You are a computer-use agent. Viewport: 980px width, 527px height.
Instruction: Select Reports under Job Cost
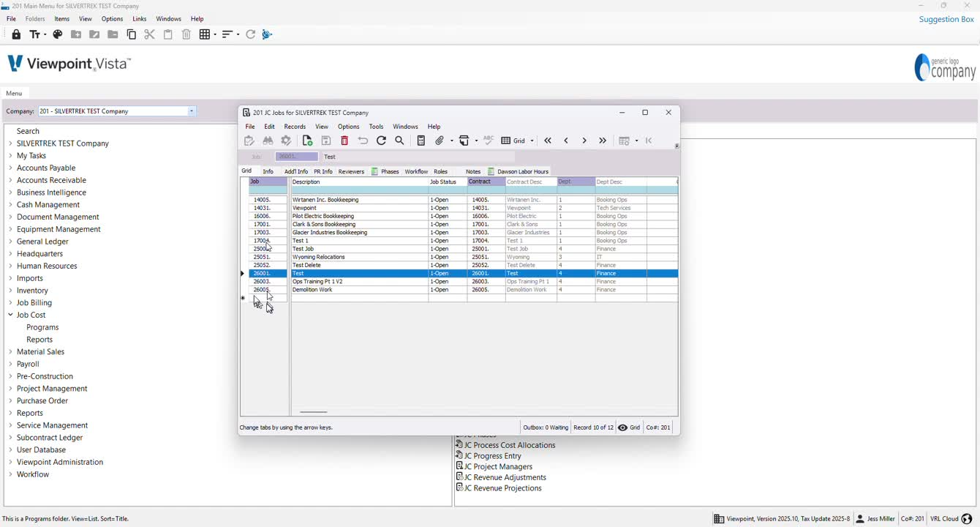tap(39, 340)
